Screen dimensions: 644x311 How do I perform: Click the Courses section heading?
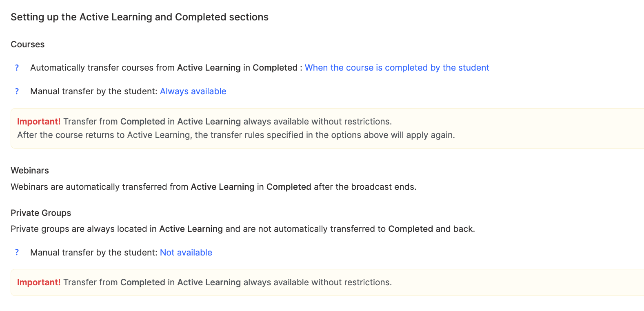click(x=28, y=44)
